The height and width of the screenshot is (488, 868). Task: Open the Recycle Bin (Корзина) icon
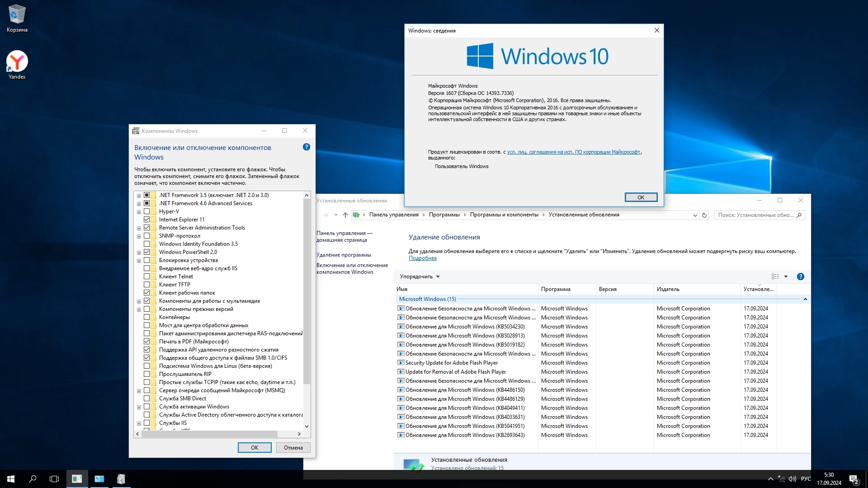pyautogui.click(x=17, y=15)
